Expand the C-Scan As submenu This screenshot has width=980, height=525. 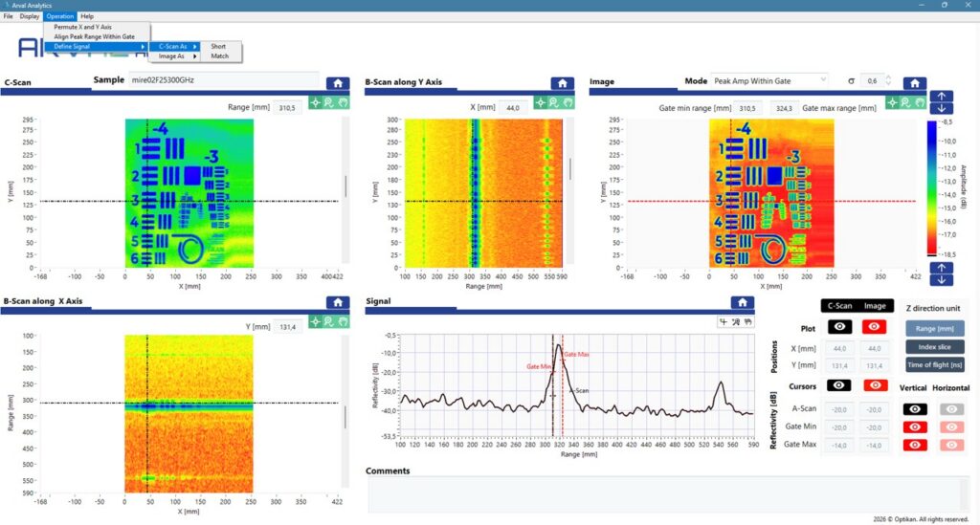(x=175, y=46)
